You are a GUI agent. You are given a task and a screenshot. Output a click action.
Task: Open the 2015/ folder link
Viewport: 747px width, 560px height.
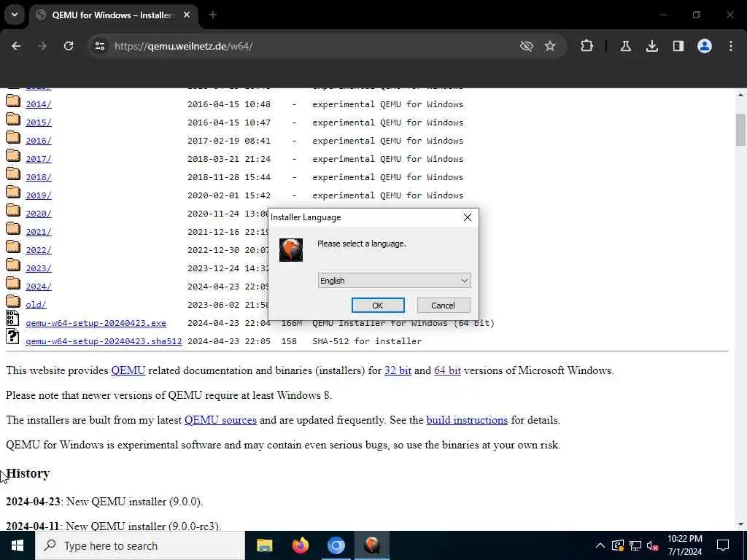39,122
